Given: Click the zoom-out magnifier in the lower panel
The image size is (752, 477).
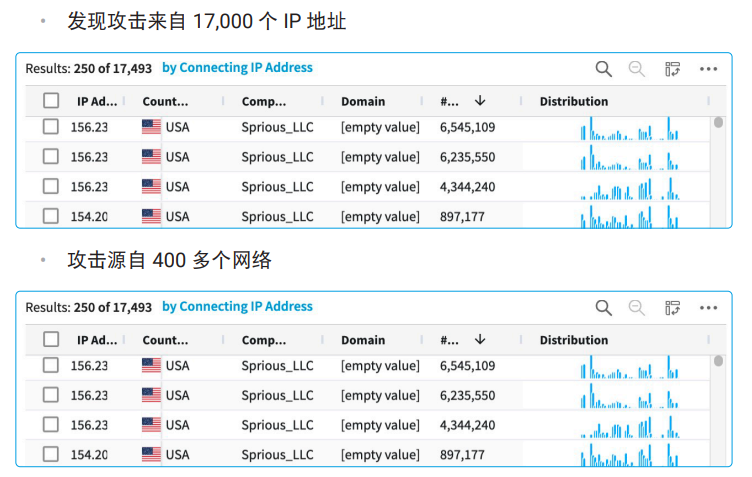Looking at the screenshot, I should coord(636,308).
